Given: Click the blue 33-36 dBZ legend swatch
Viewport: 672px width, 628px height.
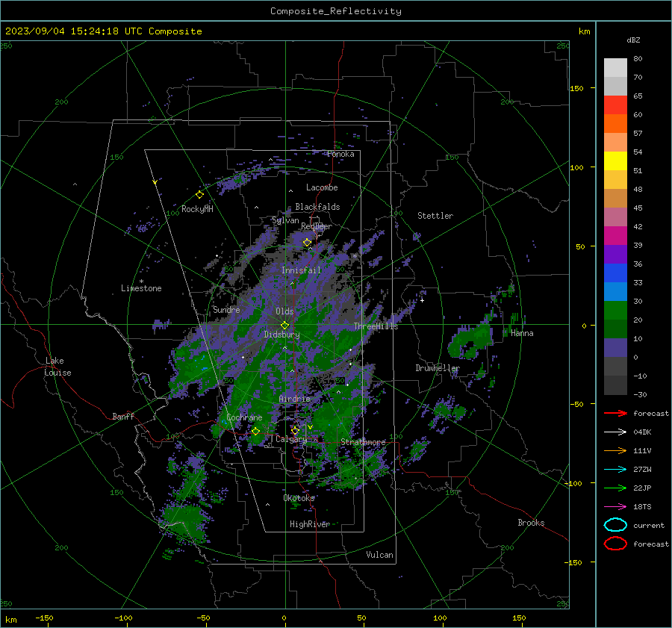Looking at the screenshot, I should pyautogui.click(x=615, y=273).
